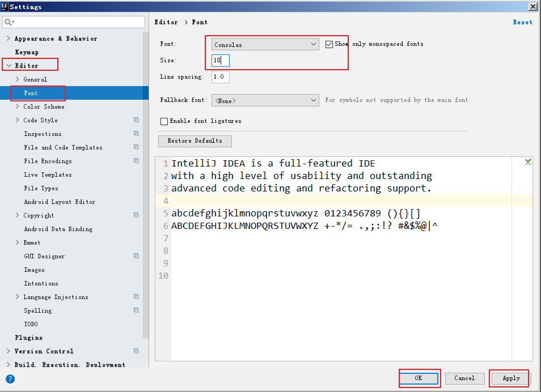
Task: Open the Intentions settings page
Action: (41, 283)
